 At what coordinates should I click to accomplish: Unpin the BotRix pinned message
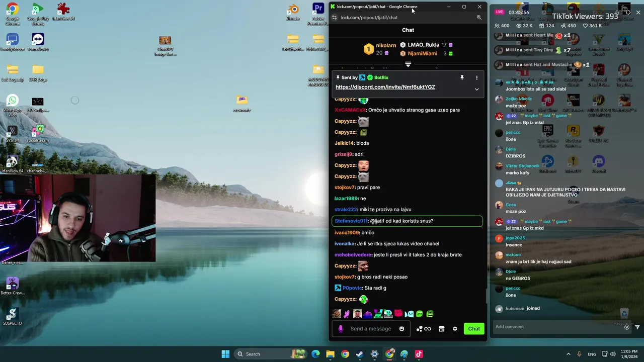pyautogui.click(x=462, y=77)
